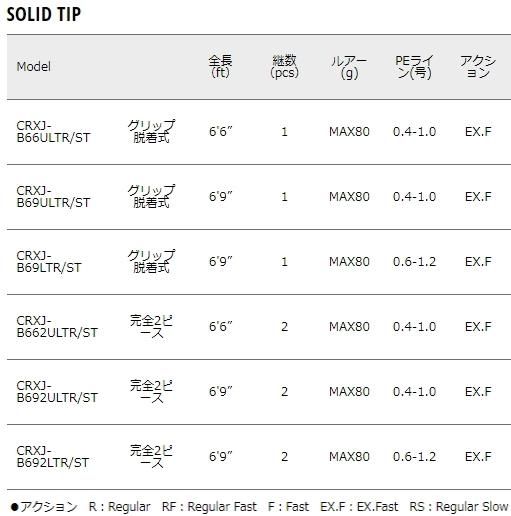The image size is (511, 516).
Task: Click the 0.6-1.2 PE line value for B69LTR/ST
Action: click(414, 262)
